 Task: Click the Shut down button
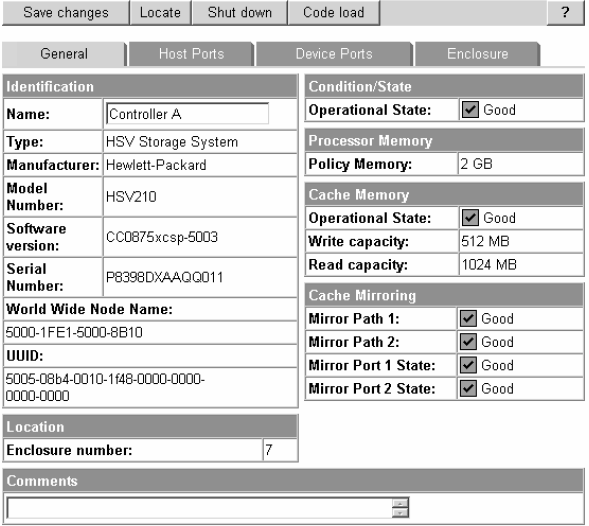(x=240, y=12)
